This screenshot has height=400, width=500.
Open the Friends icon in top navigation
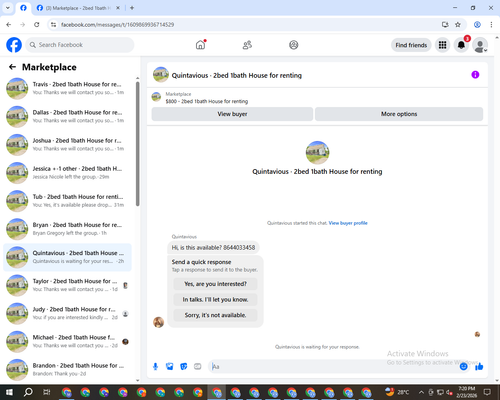[x=247, y=45]
